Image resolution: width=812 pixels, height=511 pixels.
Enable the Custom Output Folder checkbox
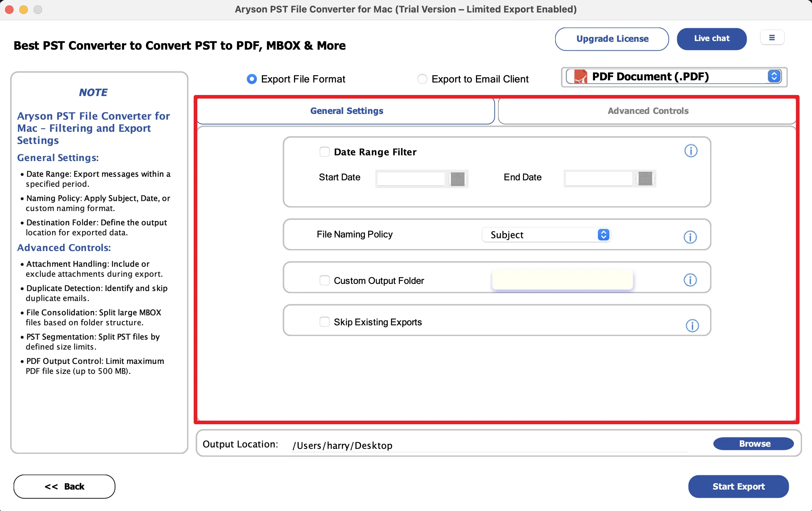[324, 280]
